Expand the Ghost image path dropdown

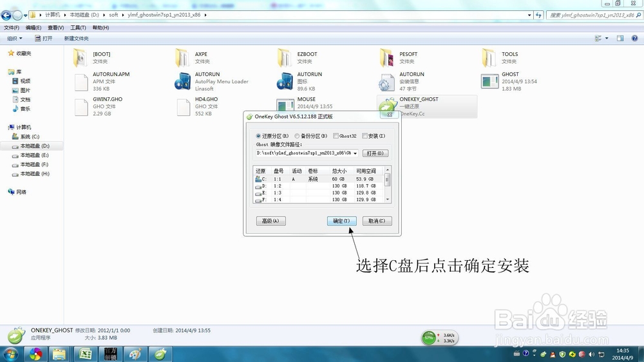pos(355,153)
